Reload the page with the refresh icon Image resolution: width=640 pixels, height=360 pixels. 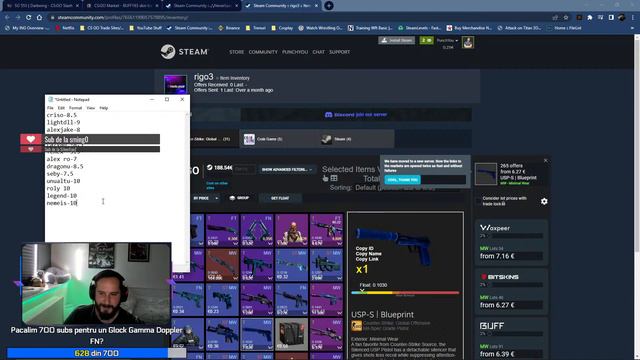coord(28,18)
